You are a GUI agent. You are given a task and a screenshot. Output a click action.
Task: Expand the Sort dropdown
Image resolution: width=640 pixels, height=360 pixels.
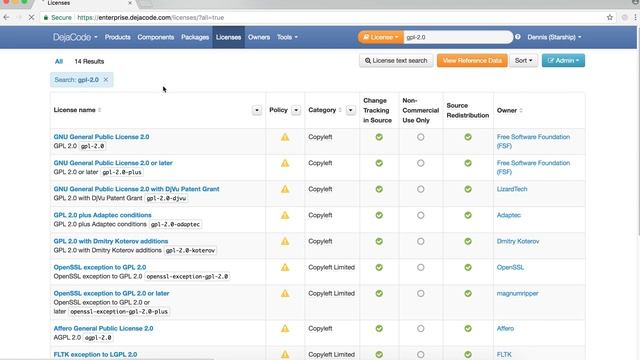click(523, 60)
